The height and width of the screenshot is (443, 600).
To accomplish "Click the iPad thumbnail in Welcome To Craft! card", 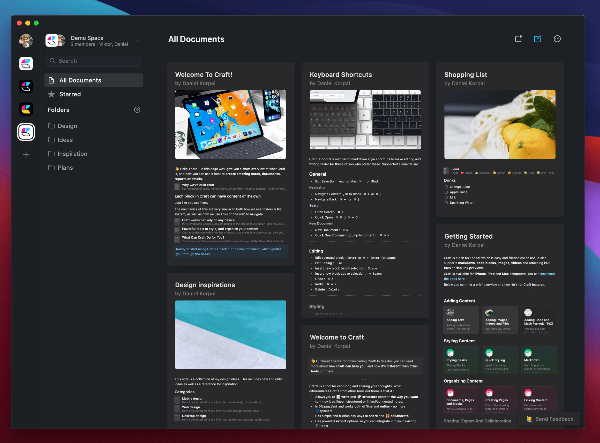I will tap(230, 124).
